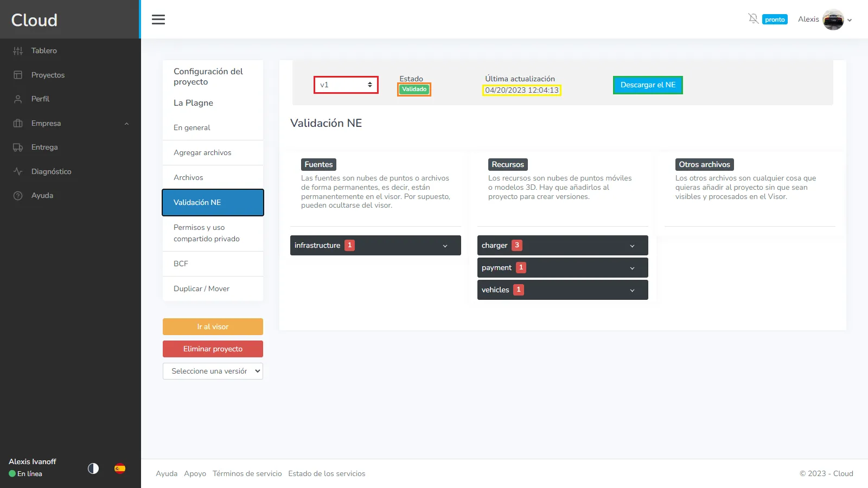The width and height of the screenshot is (868, 488).
Task: Open the v1 version dropdown
Action: (346, 85)
